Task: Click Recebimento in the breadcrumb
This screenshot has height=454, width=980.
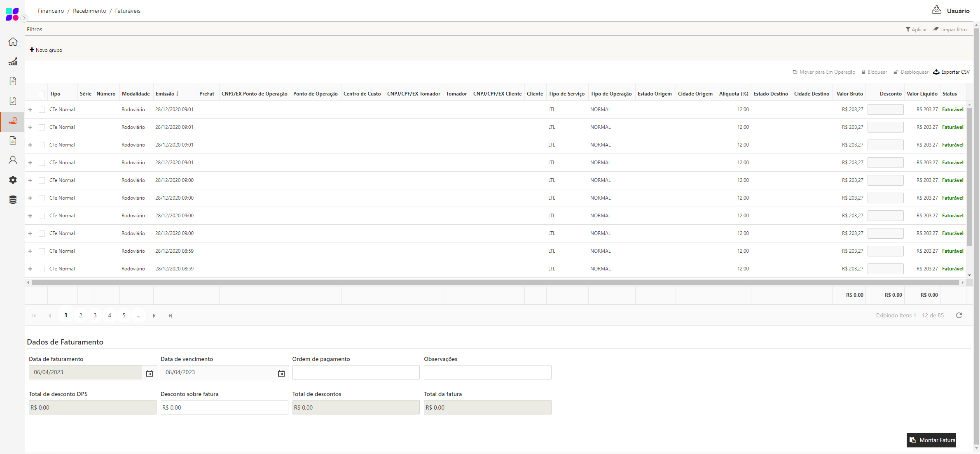Action: tap(89, 11)
